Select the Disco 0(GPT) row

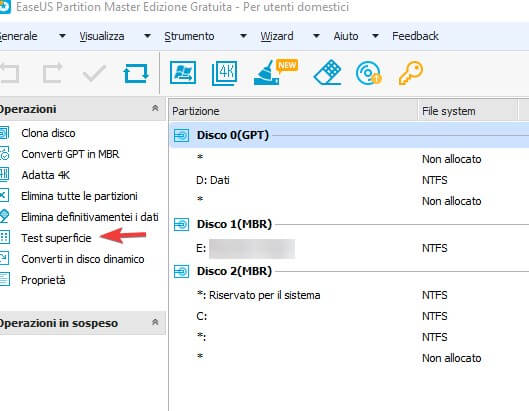click(x=349, y=135)
